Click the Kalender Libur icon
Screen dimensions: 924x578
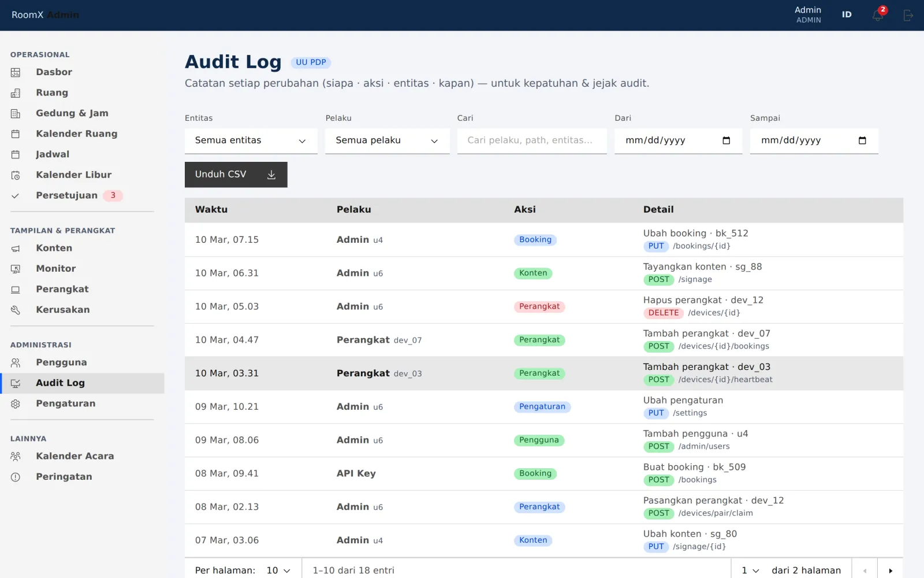16,175
